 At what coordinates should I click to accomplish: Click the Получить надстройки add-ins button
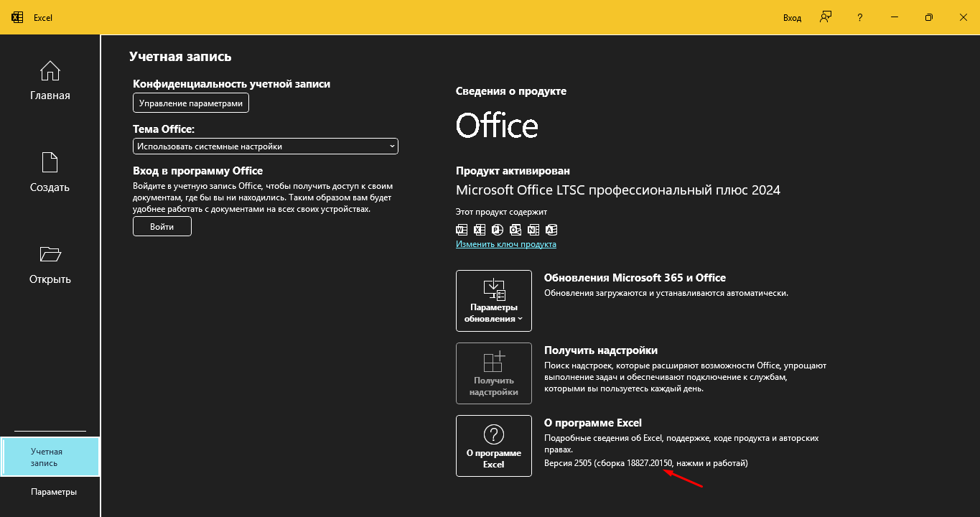pyautogui.click(x=494, y=373)
